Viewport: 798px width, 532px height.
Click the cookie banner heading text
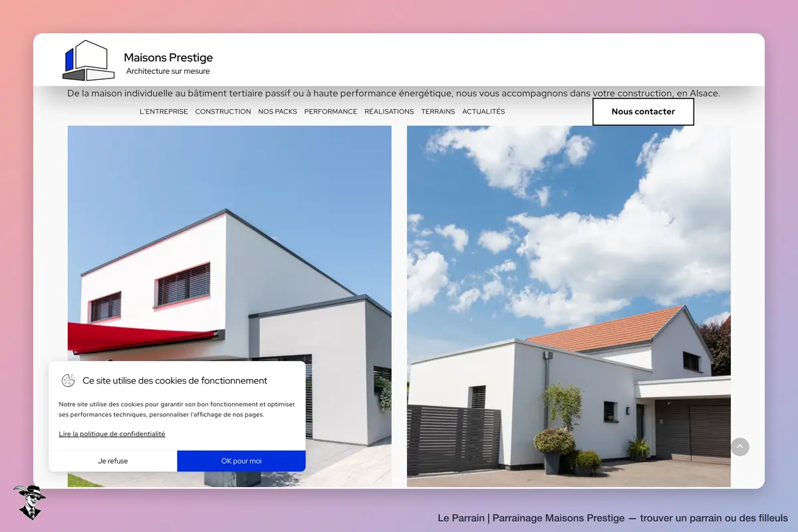click(x=175, y=381)
